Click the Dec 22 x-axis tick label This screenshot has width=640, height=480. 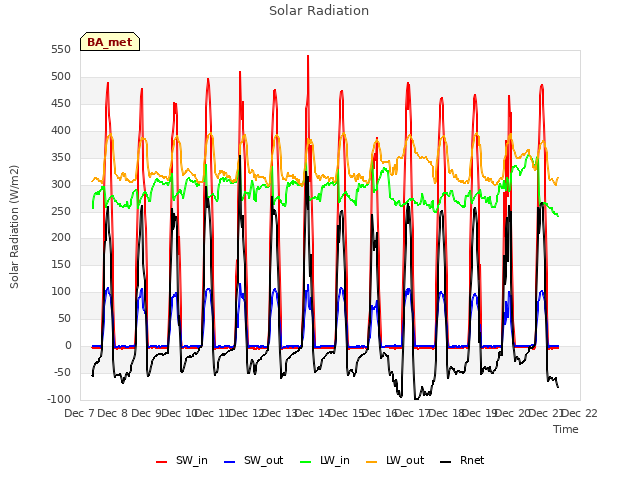coord(579,413)
